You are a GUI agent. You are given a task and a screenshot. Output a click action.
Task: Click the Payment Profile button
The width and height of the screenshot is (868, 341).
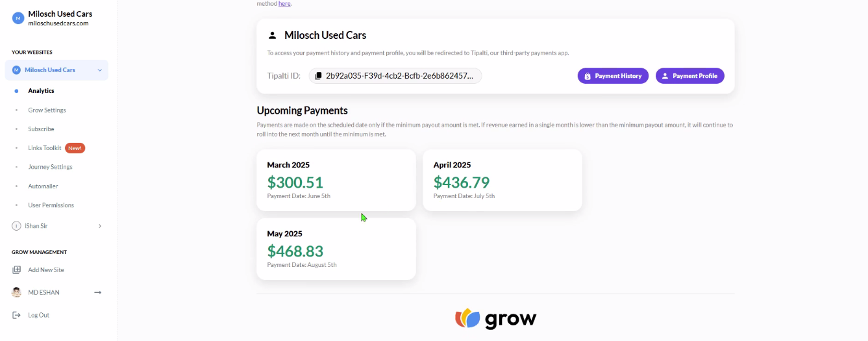coord(689,76)
